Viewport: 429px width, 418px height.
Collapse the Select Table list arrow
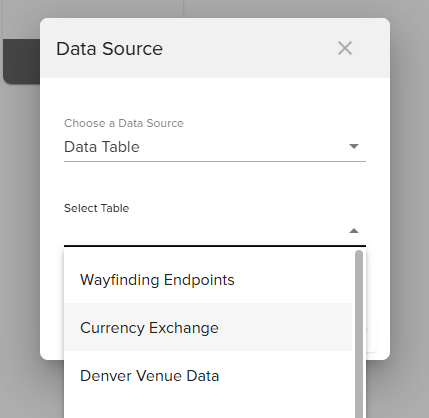pyautogui.click(x=354, y=231)
